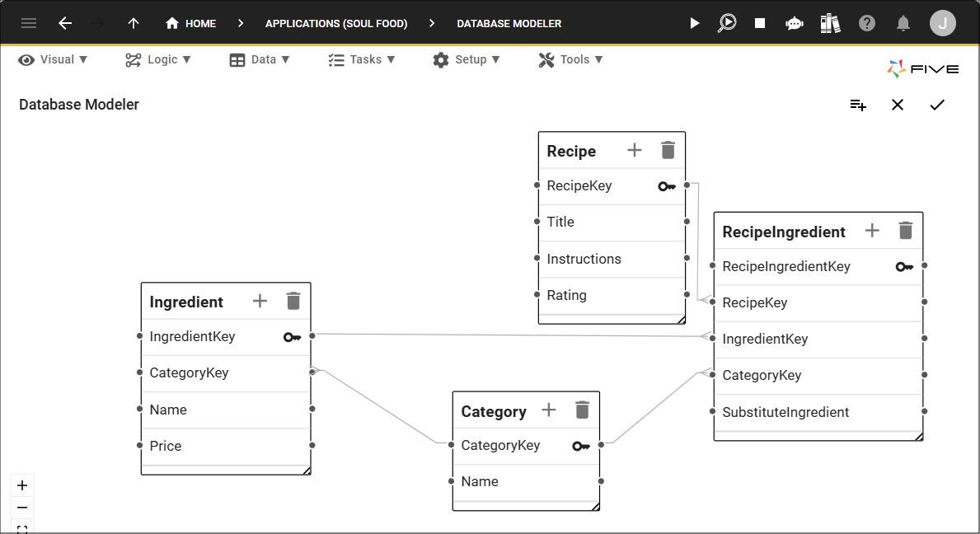980x534 pixels.
Task: Open Applications (Soul Food) breadcrumb
Action: (x=336, y=24)
